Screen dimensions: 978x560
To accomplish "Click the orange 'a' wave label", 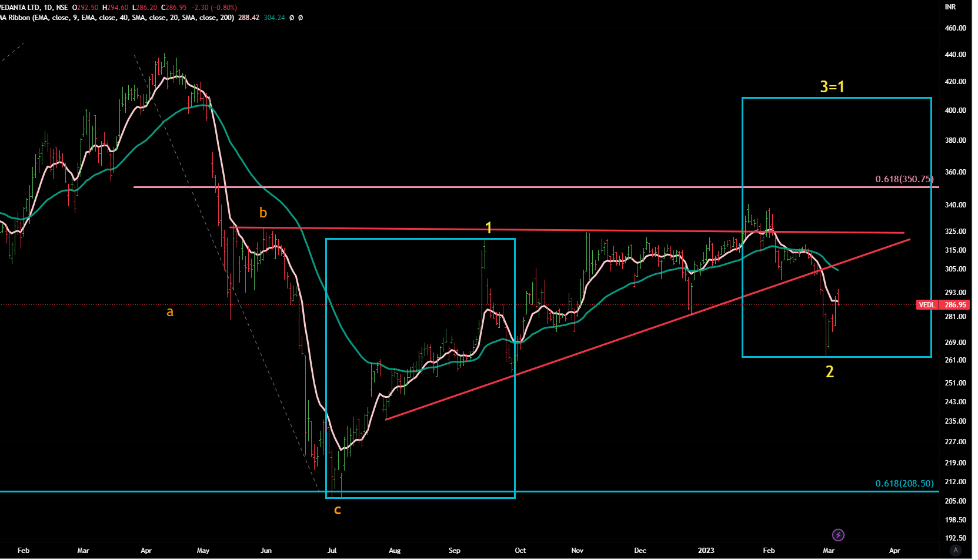I will tap(170, 312).
